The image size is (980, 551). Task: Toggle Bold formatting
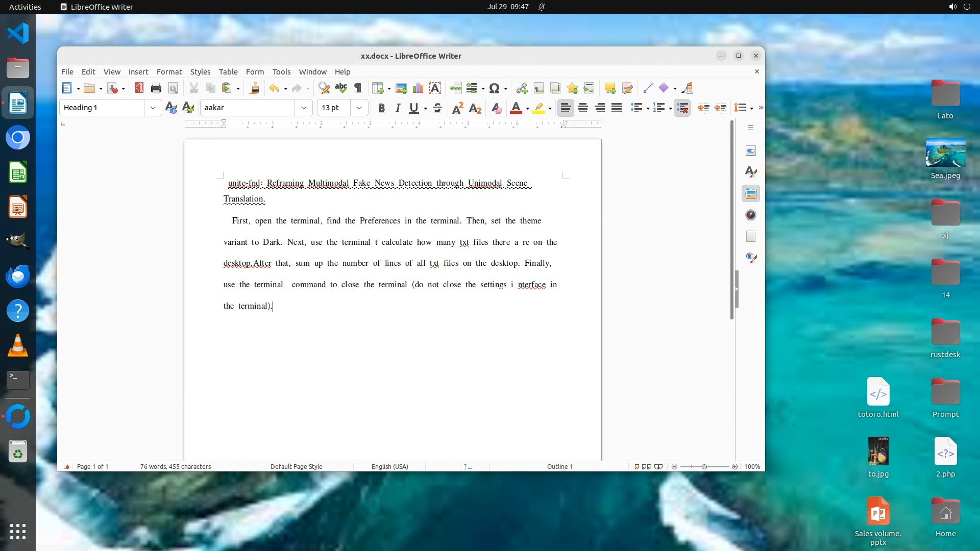coord(381,108)
